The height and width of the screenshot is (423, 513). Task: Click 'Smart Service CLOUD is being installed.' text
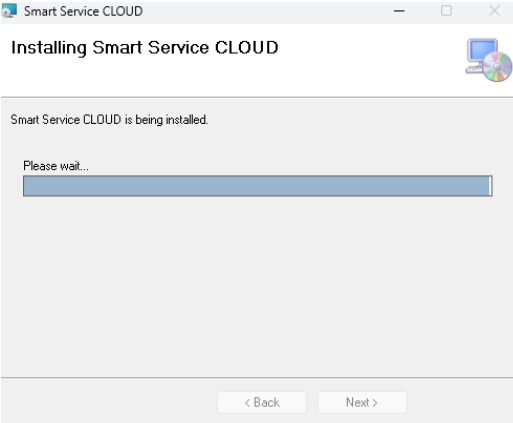(109, 119)
